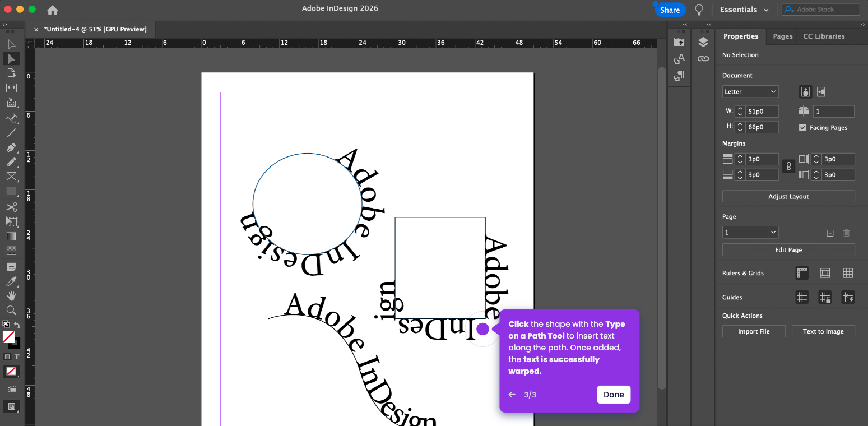Select the Zoom tool
The image size is (868, 426).
(11, 311)
